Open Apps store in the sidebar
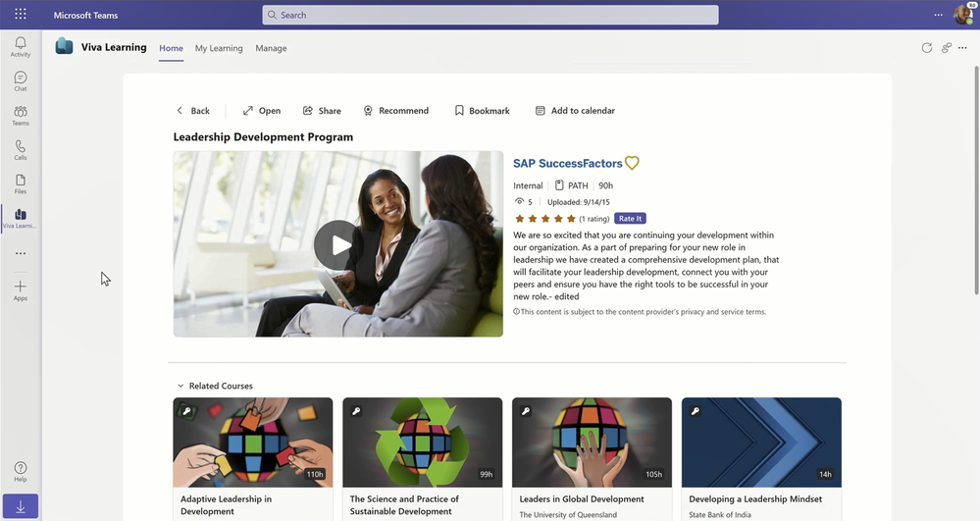The width and height of the screenshot is (980, 521). pos(20,290)
